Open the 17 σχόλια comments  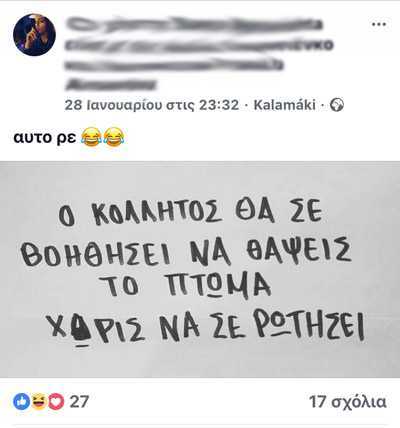[x=348, y=402]
